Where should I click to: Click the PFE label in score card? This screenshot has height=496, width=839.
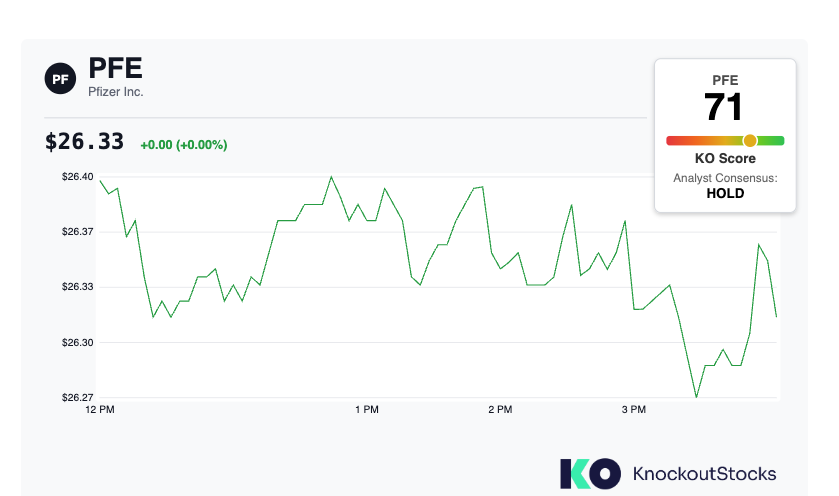pyautogui.click(x=725, y=80)
